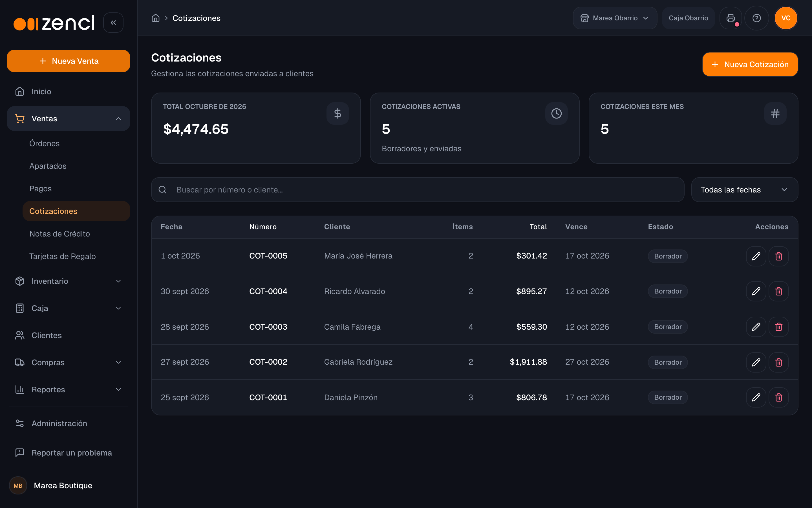Image resolution: width=812 pixels, height=508 pixels.
Task: Open Pagos under Ventas
Action: [76, 189]
